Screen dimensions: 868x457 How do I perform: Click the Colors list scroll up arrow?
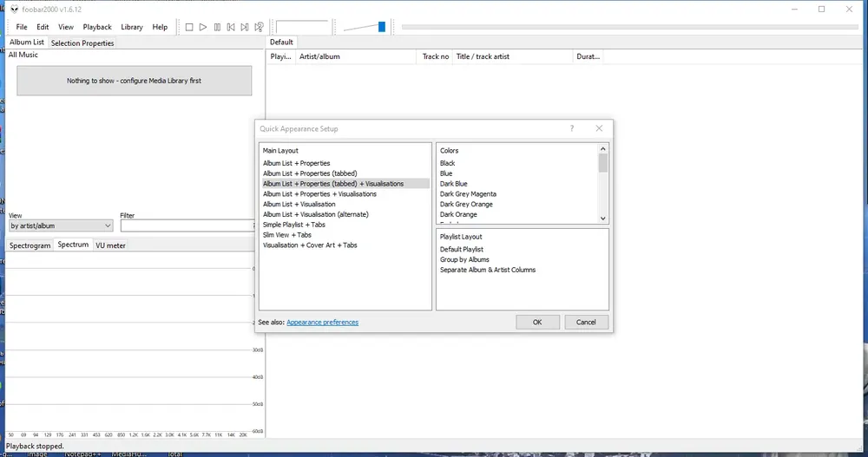[603, 149]
